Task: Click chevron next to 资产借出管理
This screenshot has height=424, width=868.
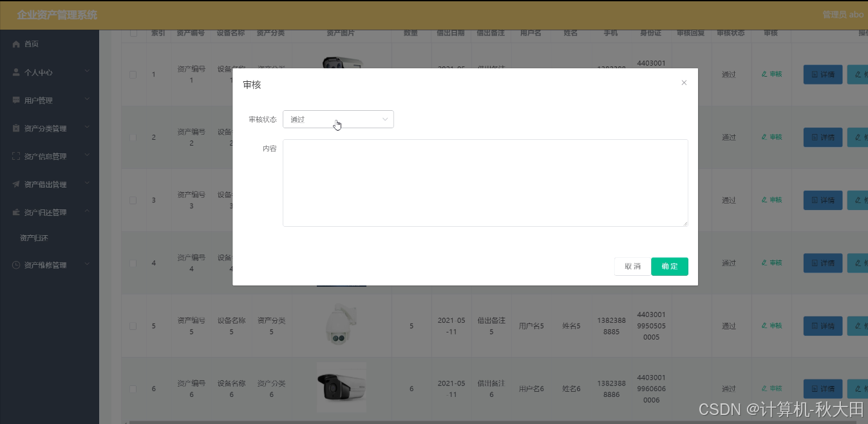Action: 87,184
